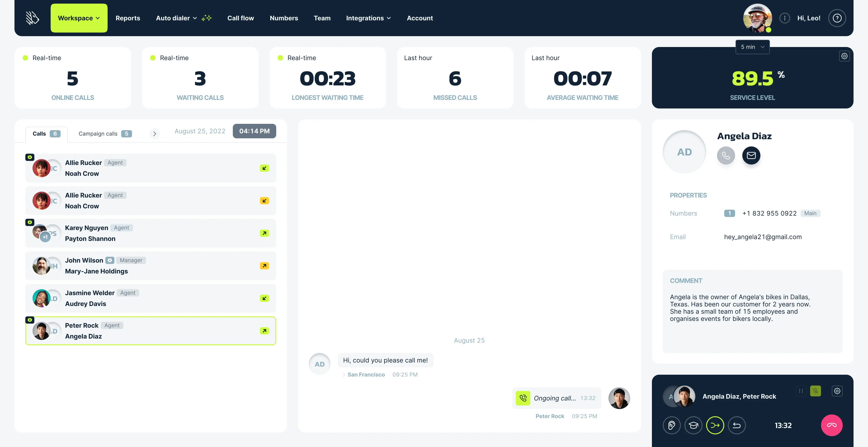Click the return call back-arrow icon
The height and width of the screenshot is (447, 868).
point(737,426)
